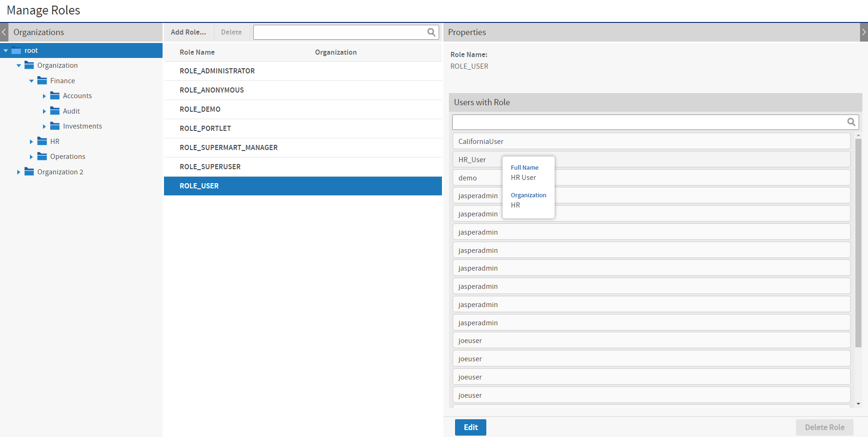Collapse the Properties panel with right chevron
The height and width of the screenshot is (437, 868).
pyautogui.click(x=864, y=32)
